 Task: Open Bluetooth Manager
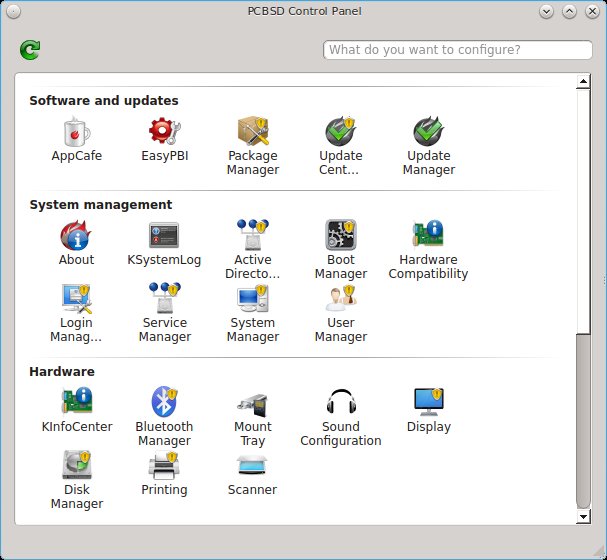165,417
